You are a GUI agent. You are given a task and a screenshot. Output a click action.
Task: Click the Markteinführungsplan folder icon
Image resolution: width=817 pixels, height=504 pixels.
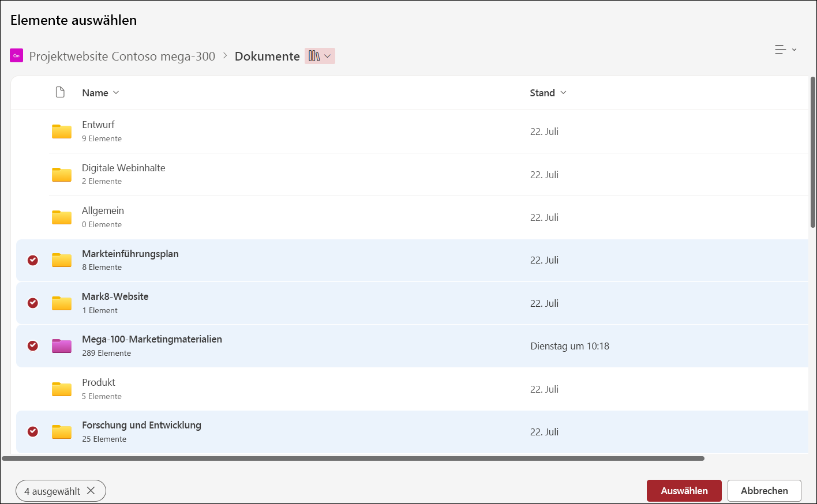coord(62,260)
